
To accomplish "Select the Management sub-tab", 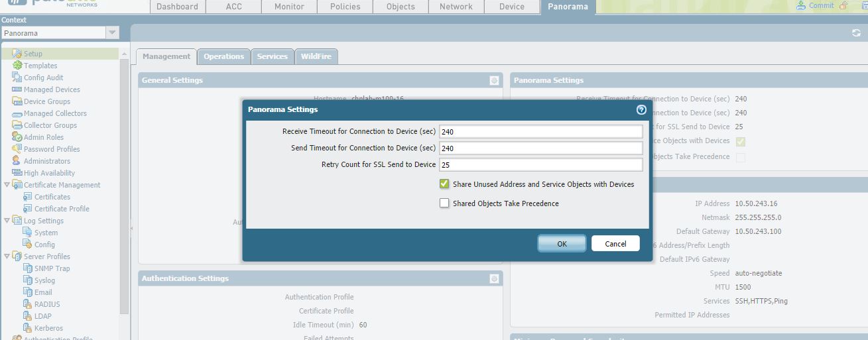I will [166, 56].
